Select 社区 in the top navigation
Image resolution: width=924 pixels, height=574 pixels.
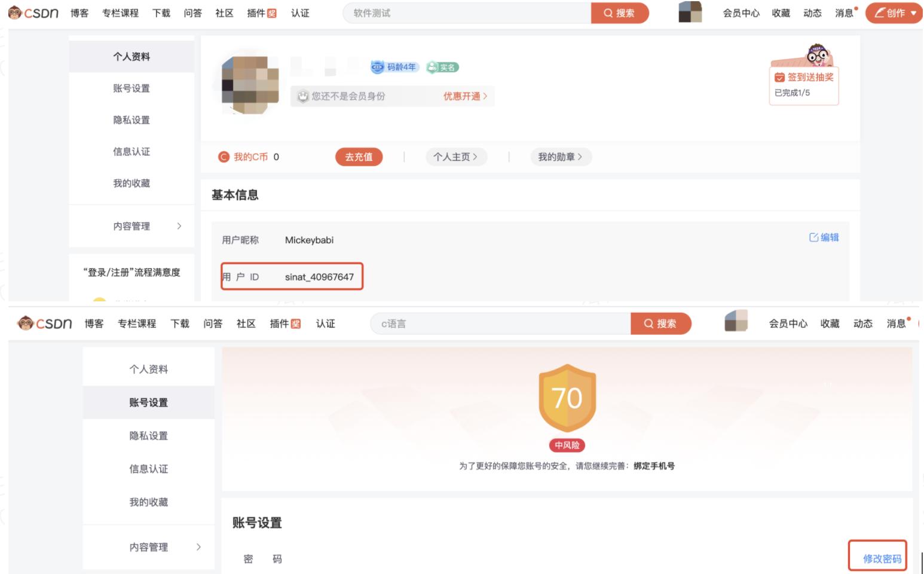[x=224, y=13]
